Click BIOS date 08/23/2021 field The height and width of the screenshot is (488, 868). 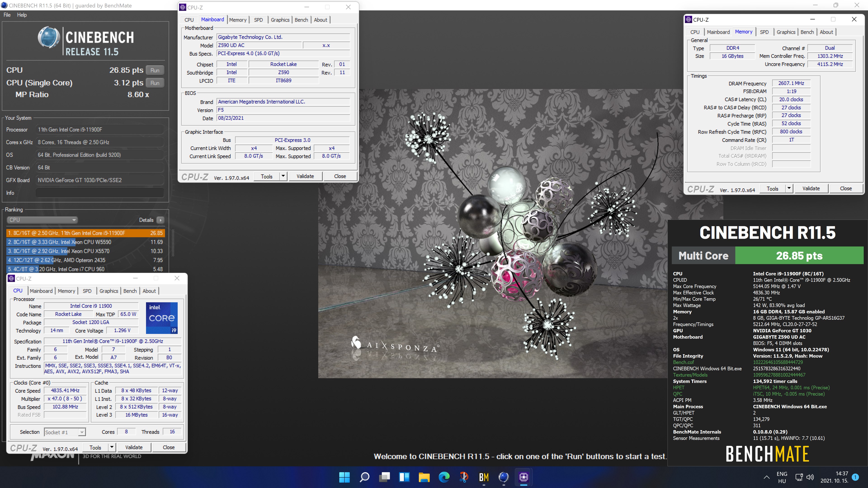pos(283,118)
